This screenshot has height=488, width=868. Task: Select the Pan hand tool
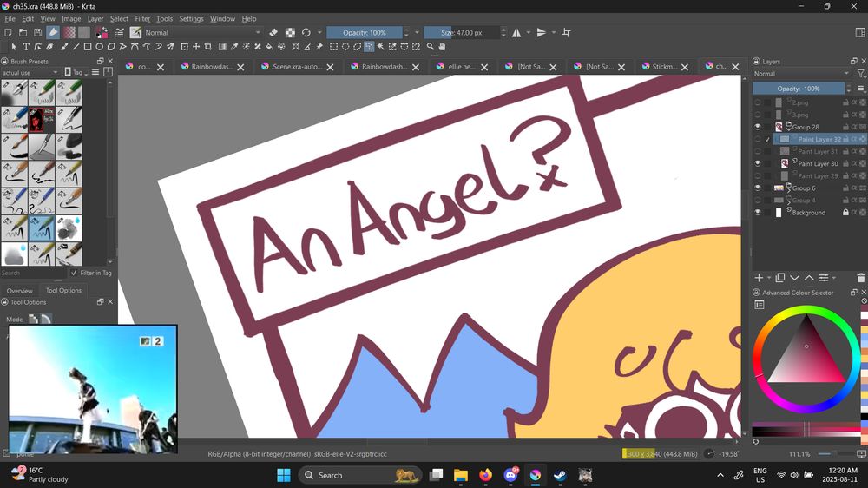point(442,47)
